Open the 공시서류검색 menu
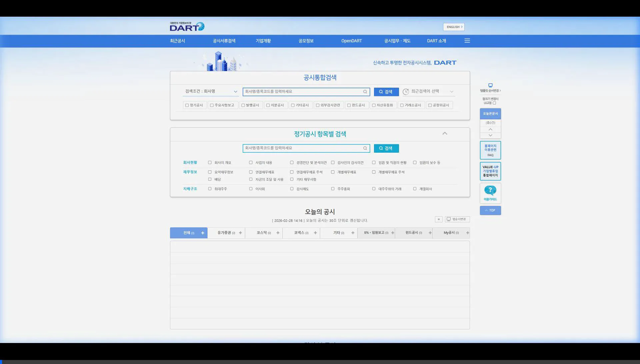Screen dimensions: 640x364 point(224,41)
